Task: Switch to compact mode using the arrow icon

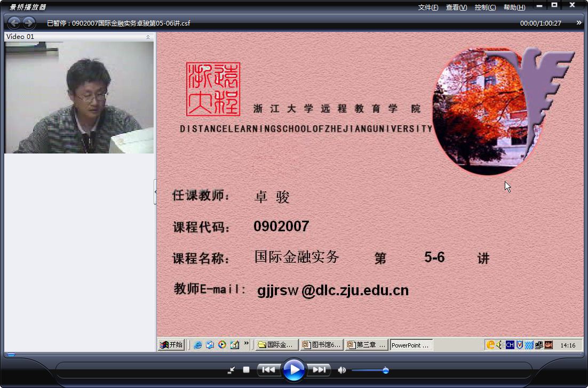Action: click(x=231, y=370)
